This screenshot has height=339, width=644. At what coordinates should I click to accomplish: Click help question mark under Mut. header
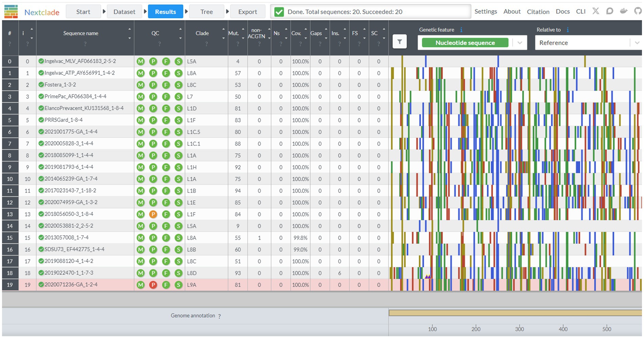[x=238, y=44]
